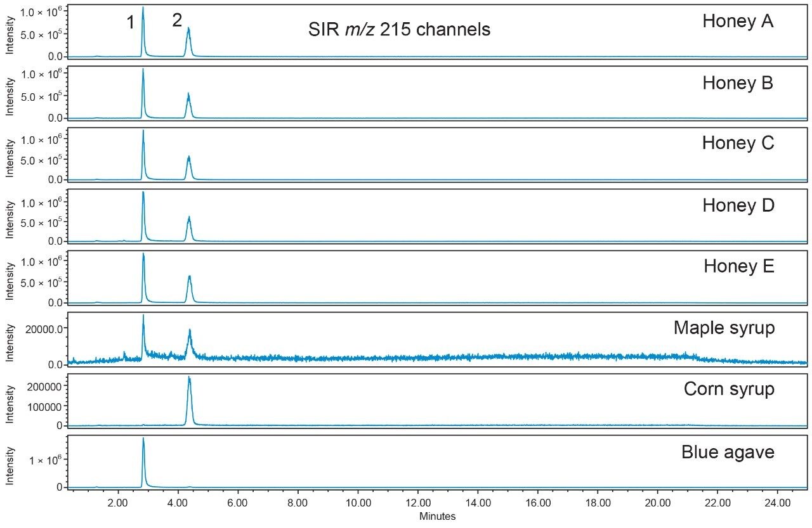Click the 16.00 minutes tick label
812x528 pixels.
tap(538, 503)
